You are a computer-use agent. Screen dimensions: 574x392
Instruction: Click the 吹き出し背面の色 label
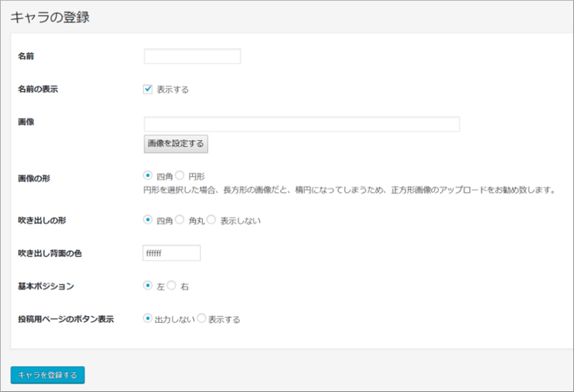click(x=50, y=253)
